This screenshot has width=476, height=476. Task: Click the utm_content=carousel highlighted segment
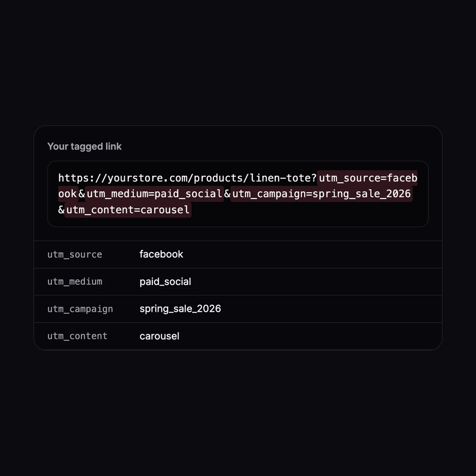point(128,210)
